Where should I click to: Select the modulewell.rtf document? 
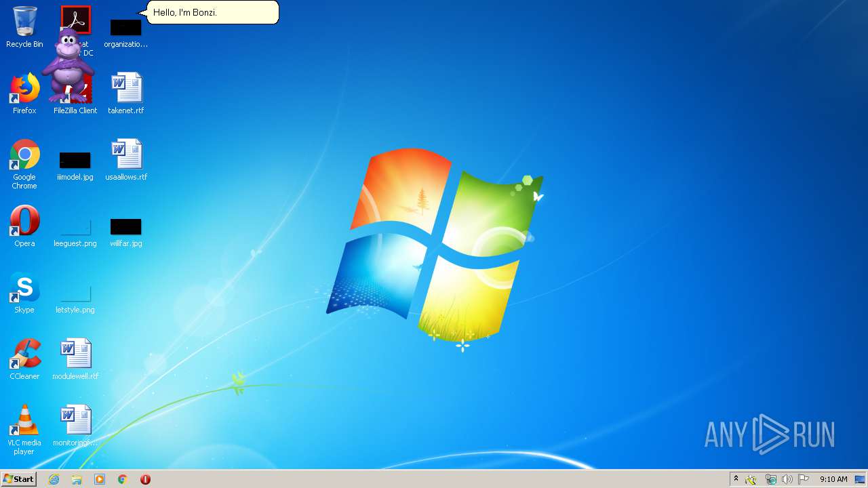(75, 359)
